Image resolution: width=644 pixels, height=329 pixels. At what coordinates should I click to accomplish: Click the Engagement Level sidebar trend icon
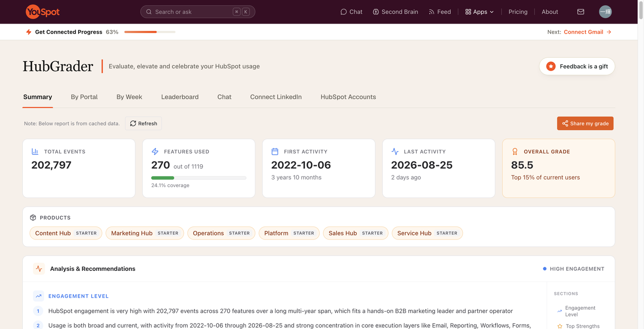click(x=559, y=311)
